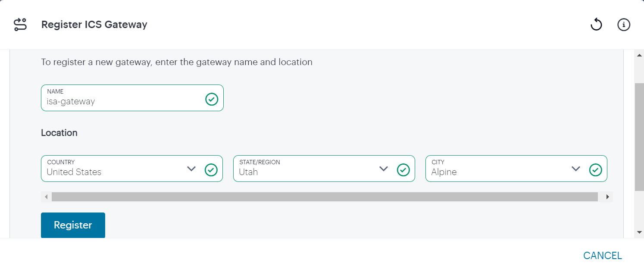This screenshot has height=272, width=644.
Task: Click the refresh/reset icon top right
Action: (596, 25)
